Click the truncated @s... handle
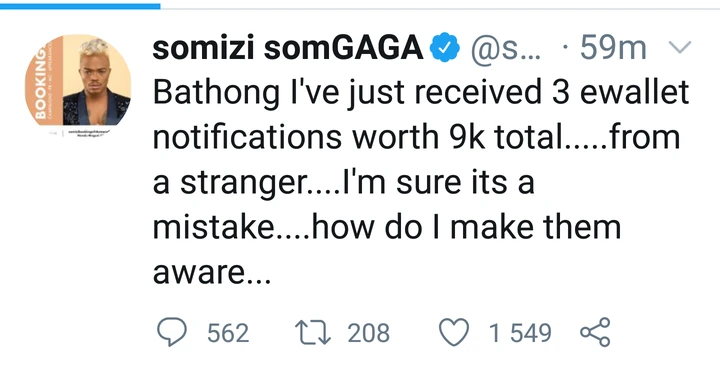 point(506,49)
